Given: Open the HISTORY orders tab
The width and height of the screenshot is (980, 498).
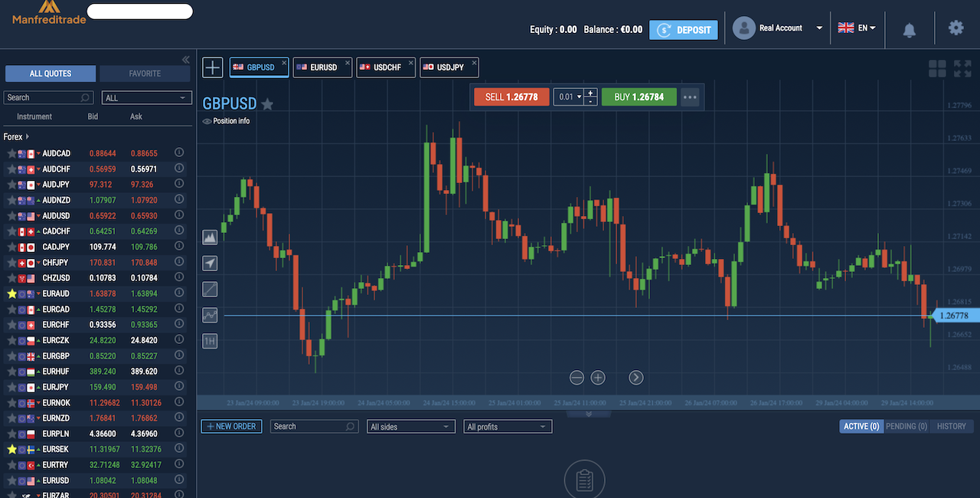Looking at the screenshot, I should click(952, 426).
